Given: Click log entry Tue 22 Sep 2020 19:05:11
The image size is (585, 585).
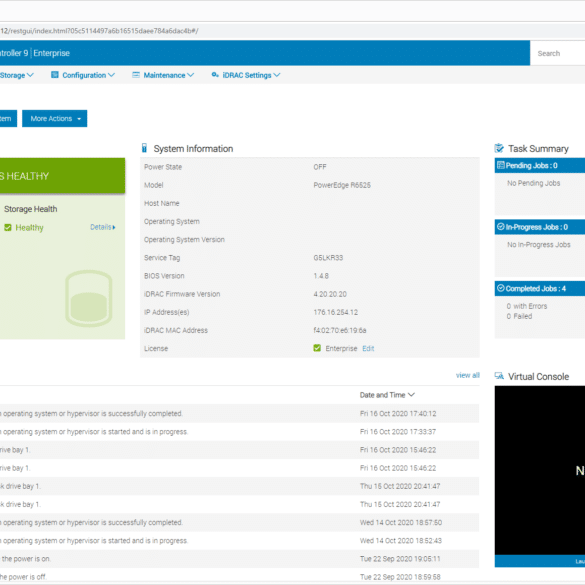Looking at the screenshot, I should click(x=240, y=559).
